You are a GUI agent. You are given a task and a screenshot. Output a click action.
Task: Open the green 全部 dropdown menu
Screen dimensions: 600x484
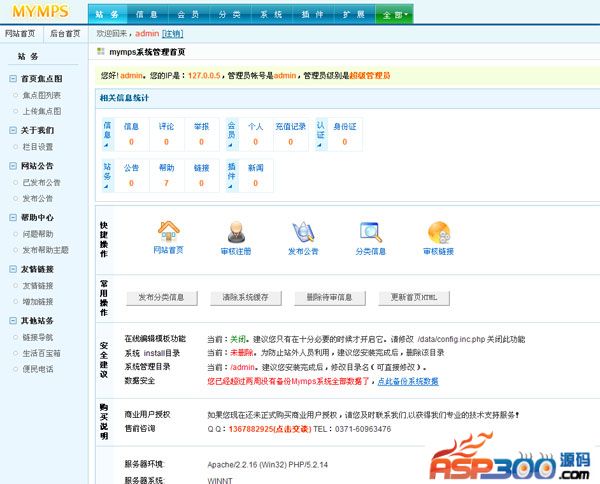(x=391, y=15)
